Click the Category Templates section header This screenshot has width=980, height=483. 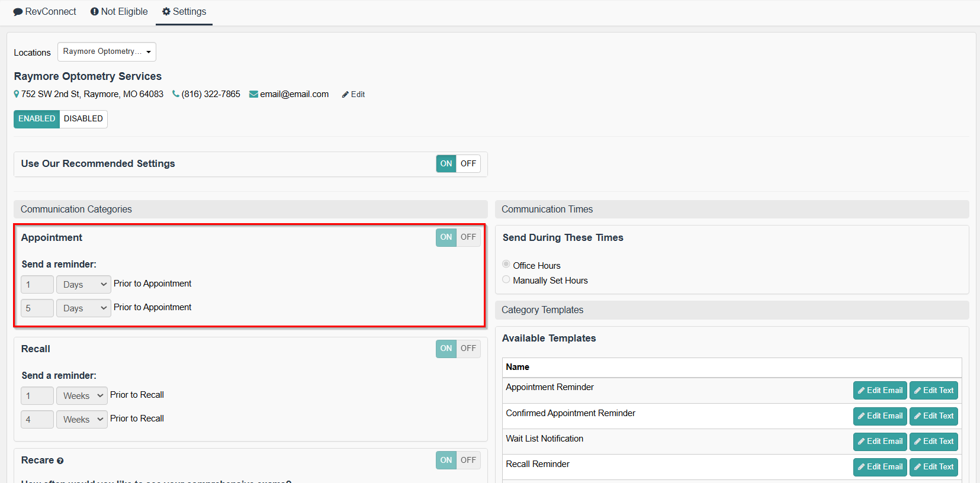tap(732, 310)
